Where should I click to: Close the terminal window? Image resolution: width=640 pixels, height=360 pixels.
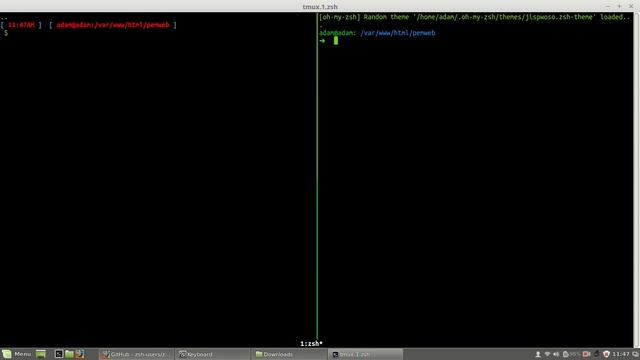click(631, 6)
